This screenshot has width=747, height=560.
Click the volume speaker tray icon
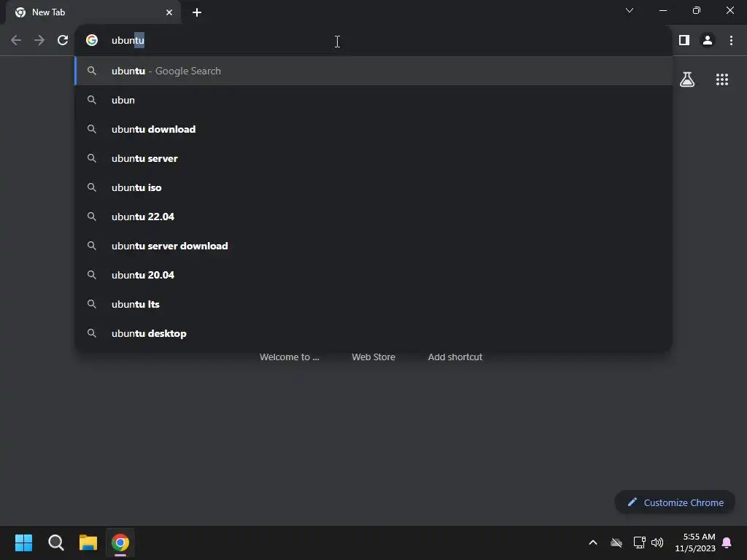coord(657,542)
